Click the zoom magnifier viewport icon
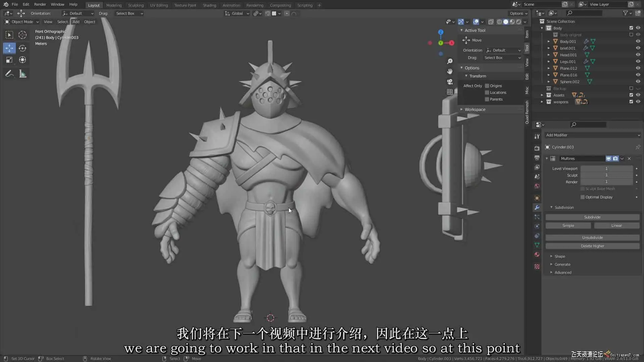The image size is (644, 362). pos(450,61)
